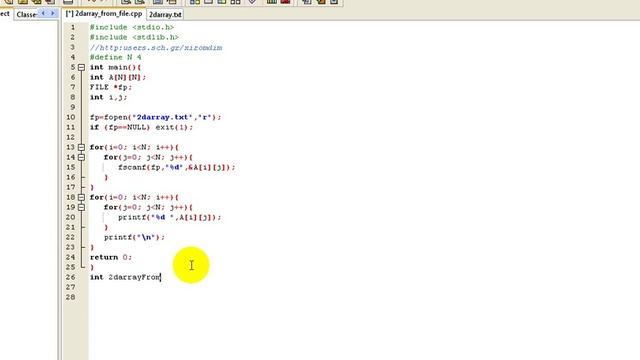Place cursor on 'int A[N][N];'
Screen dimensions: 640x360
tap(118, 78)
